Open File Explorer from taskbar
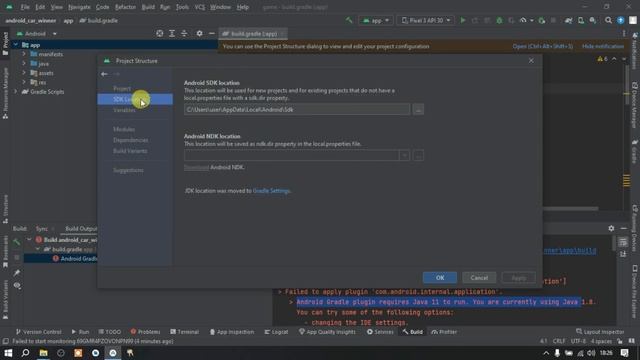The height and width of the screenshot is (360, 640). [43, 353]
